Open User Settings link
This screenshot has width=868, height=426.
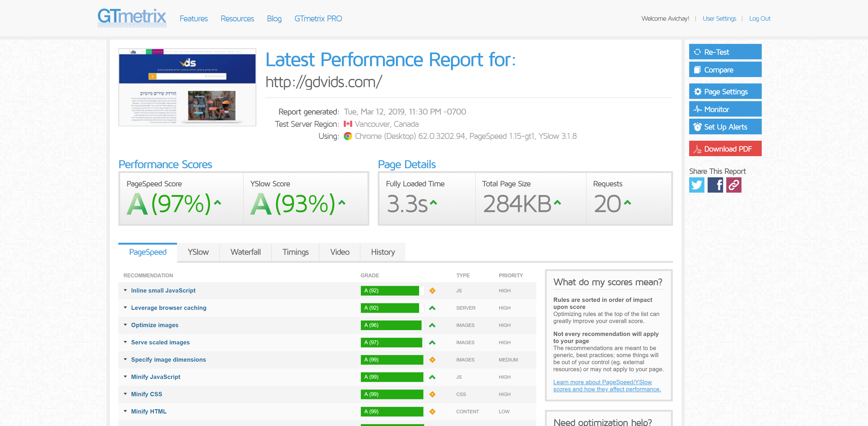(719, 18)
